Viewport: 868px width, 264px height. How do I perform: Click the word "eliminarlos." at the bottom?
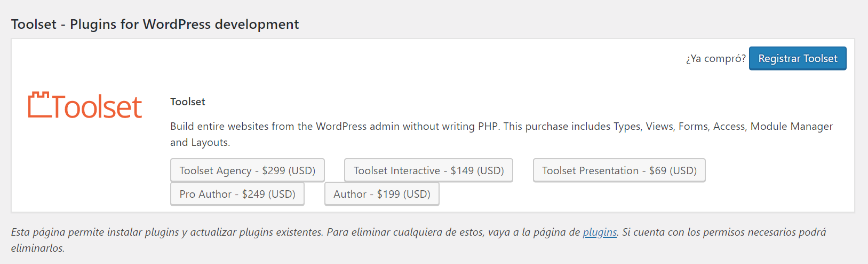click(x=37, y=249)
